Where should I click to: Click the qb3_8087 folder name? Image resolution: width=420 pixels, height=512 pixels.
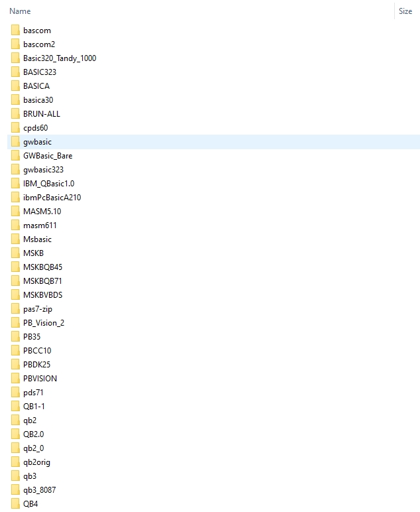point(40,490)
